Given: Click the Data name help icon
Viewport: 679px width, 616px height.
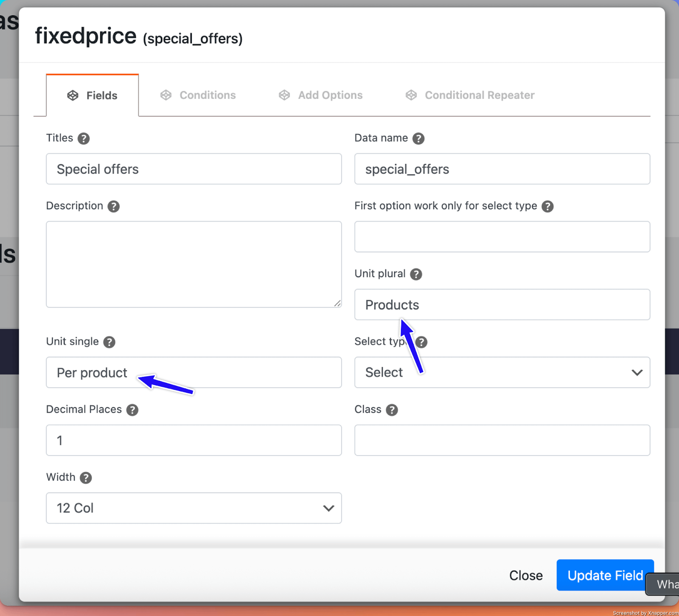Looking at the screenshot, I should point(418,138).
